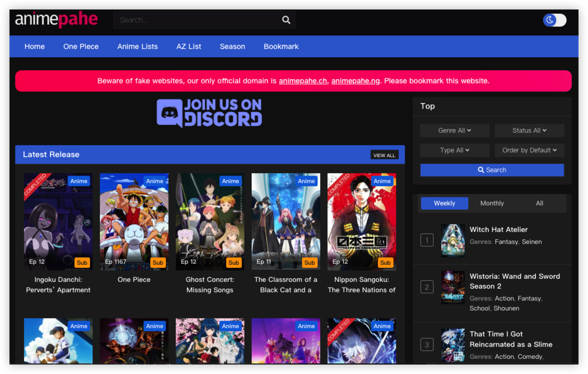Click the Anime badge on One Piece poster
This screenshot has height=374, width=588.
pyautogui.click(x=154, y=181)
